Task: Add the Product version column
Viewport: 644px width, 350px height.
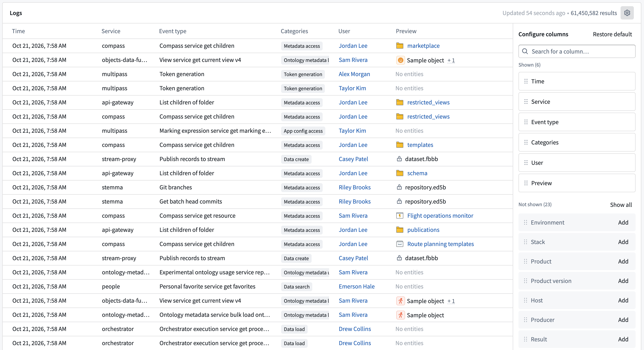Action: tap(623, 281)
